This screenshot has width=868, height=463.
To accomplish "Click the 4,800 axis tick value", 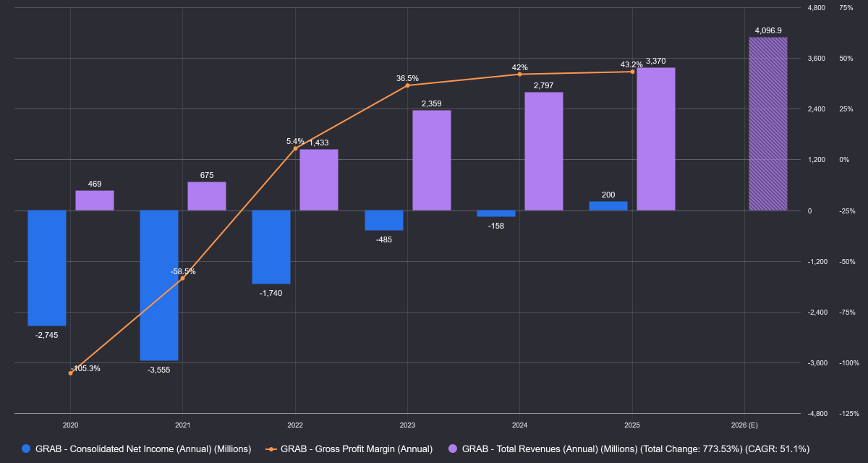I will pyautogui.click(x=817, y=8).
